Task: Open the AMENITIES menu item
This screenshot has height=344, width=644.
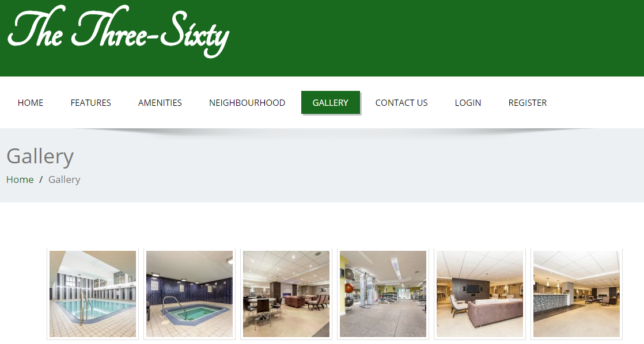Action: click(160, 102)
